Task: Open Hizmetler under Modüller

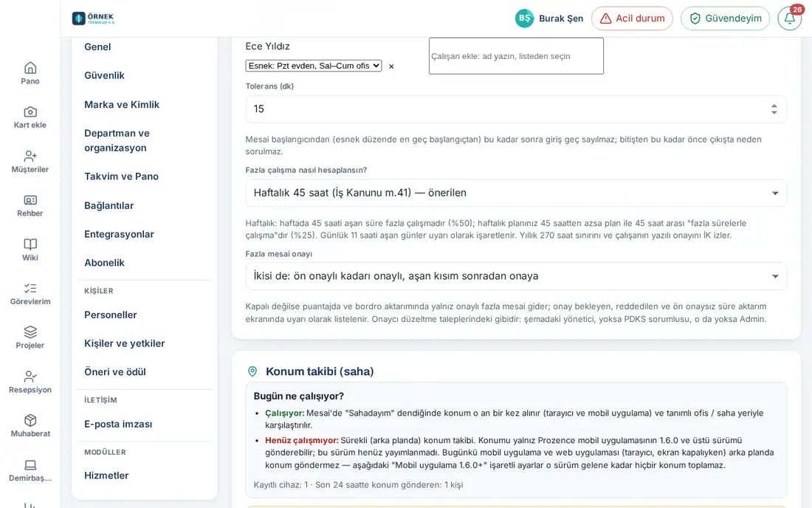Action: tap(106, 476)
